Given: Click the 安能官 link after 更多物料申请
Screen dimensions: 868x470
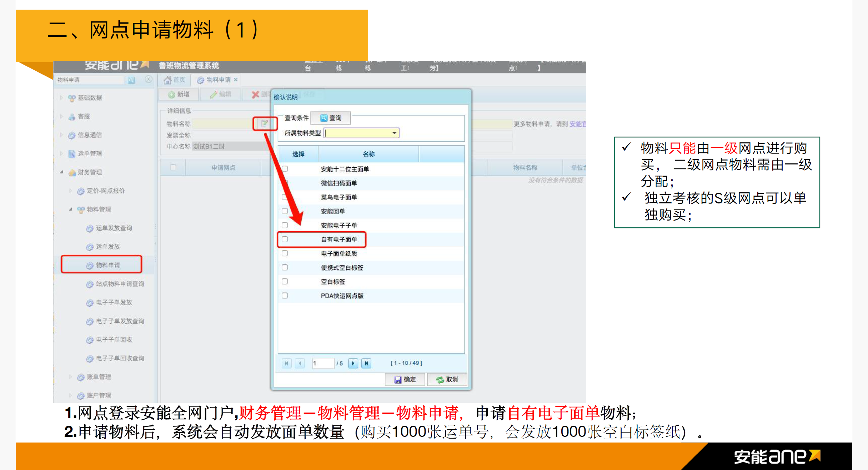Looking at the screenshot, I should 578,124.
